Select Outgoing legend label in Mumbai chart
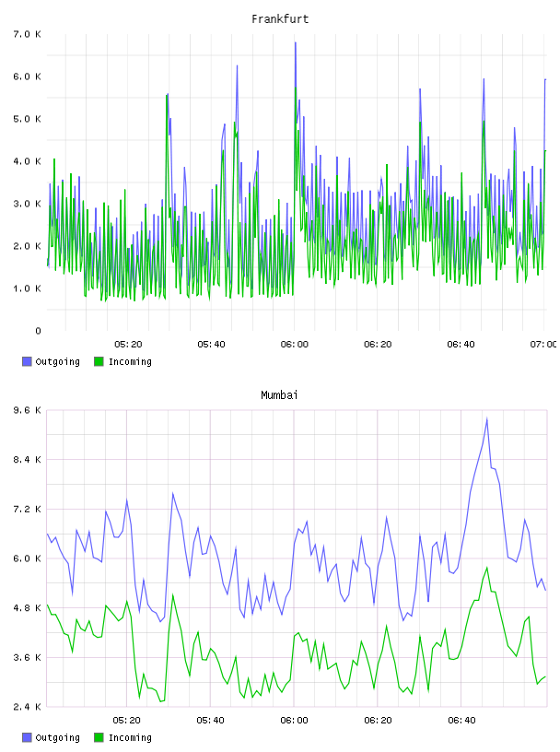The height and width of the screenshot is (752, 560). point(57,738)
